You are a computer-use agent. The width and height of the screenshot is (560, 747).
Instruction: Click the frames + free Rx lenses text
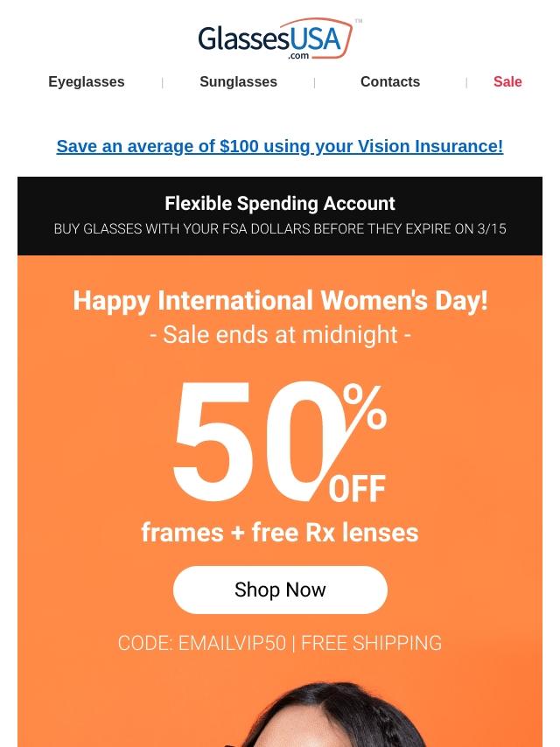tap(280, 533)
